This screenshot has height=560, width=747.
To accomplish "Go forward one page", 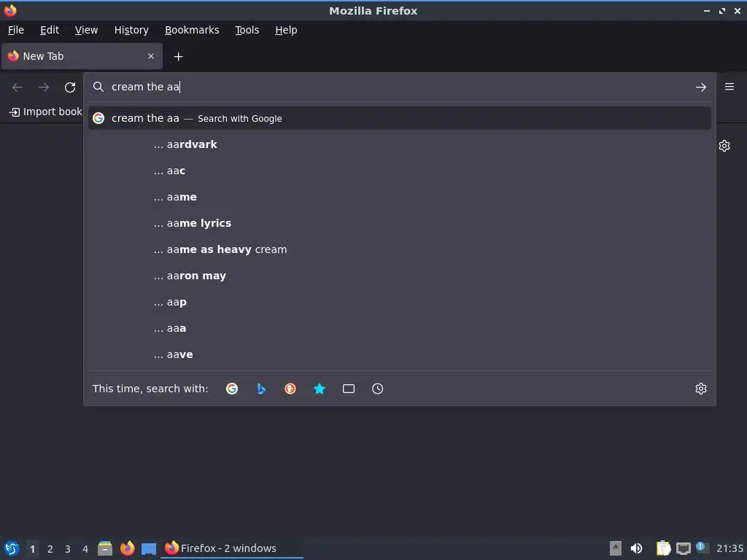I will click(x=44, y=87).
